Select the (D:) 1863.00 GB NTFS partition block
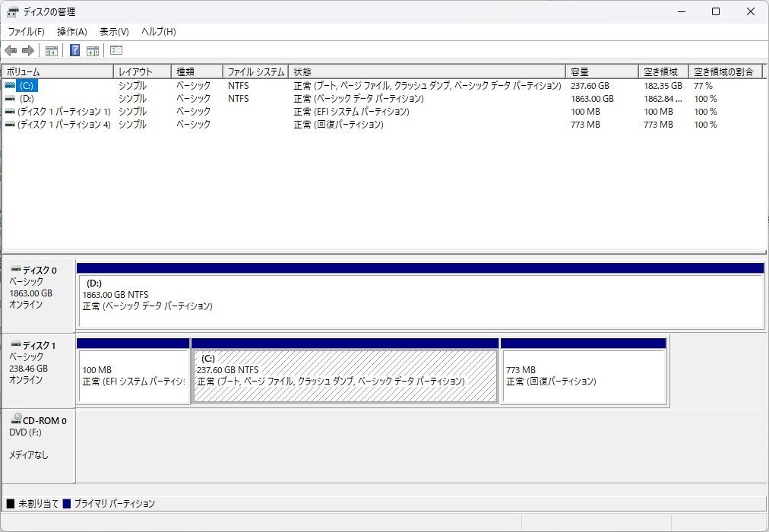 pyautogui.click(x=421, y=296)
